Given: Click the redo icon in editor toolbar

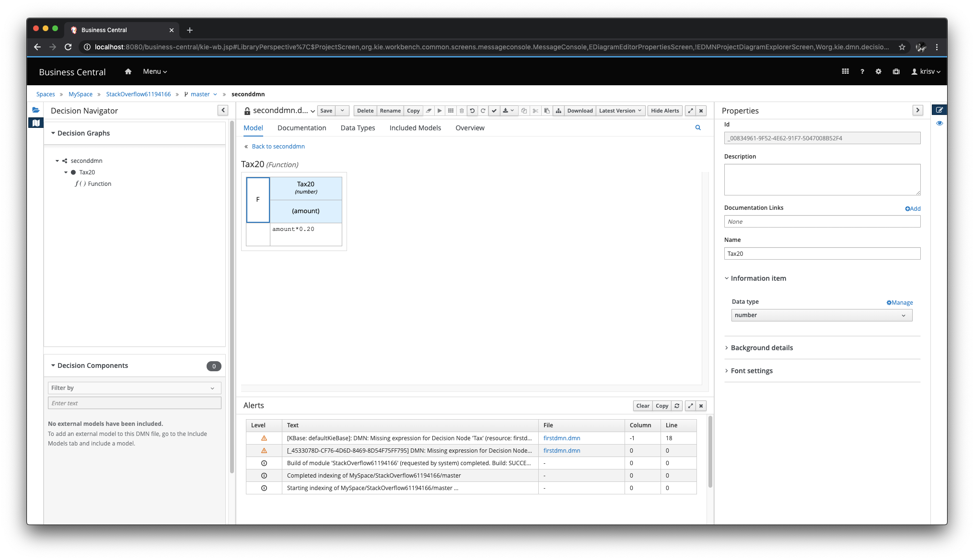Looking at the screenshot, I should pyautogui.click(x=483, y=111).
